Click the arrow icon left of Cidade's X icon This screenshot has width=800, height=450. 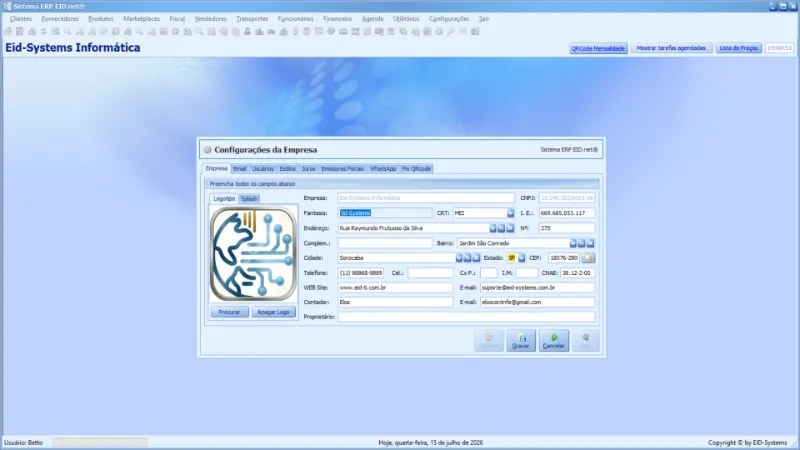[467, 258]
